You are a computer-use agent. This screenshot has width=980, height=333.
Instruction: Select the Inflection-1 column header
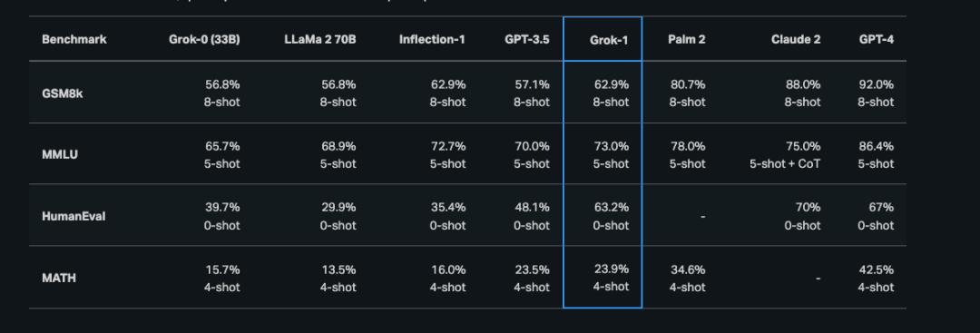[432, 39]
